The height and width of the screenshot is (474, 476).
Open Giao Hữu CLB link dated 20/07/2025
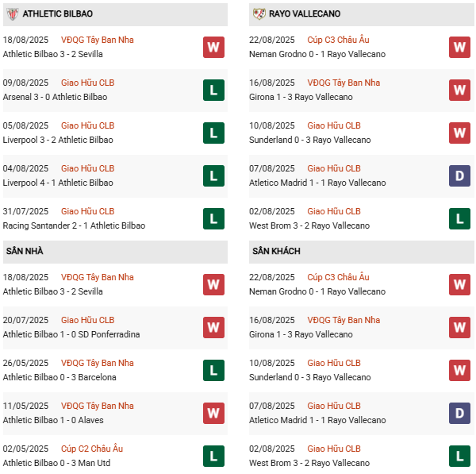coord(87,320)
